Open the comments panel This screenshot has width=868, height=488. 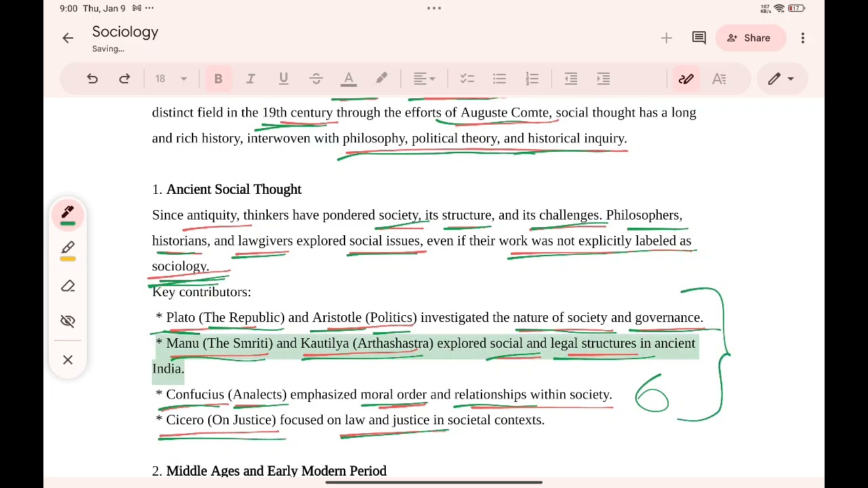699,38
